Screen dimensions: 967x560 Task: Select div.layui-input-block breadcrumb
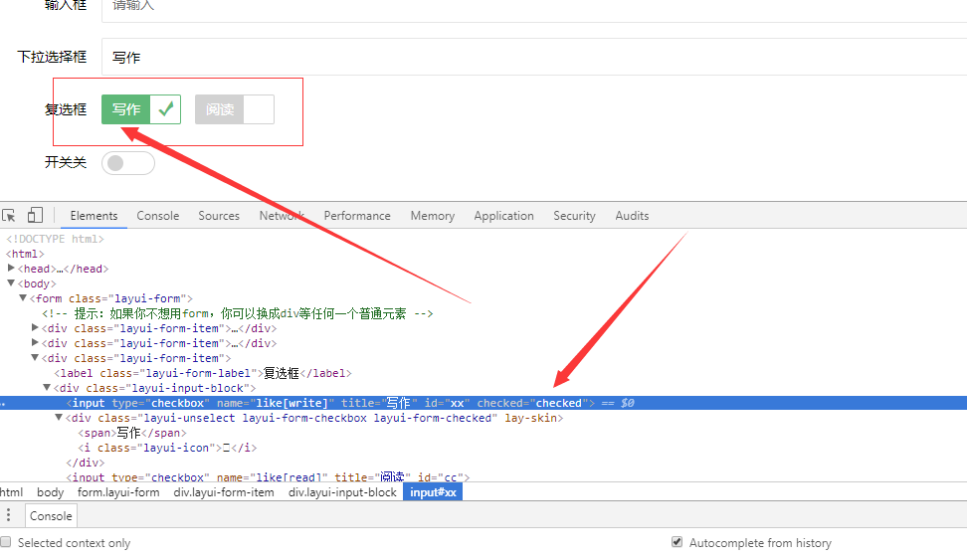click(342, 492)
